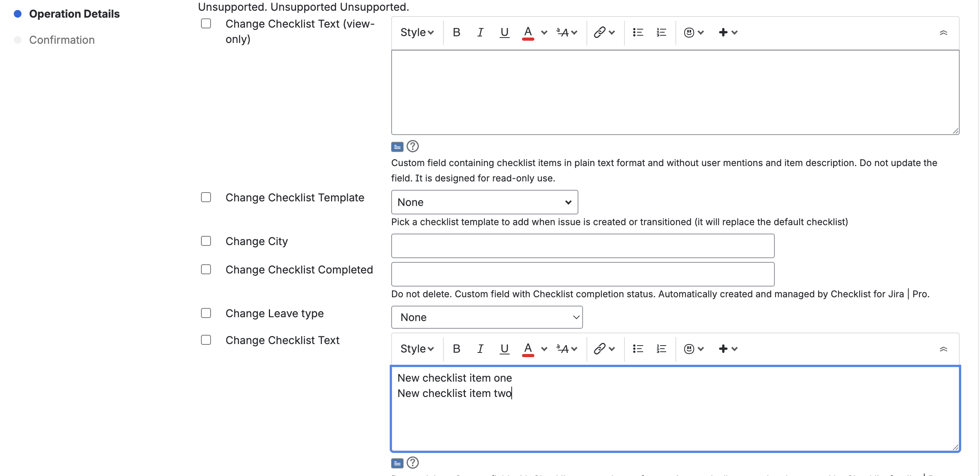Tick the Change Checklist Text checkbox
The height and width of the screenshot is (476, 980).
tap(206, 340)
